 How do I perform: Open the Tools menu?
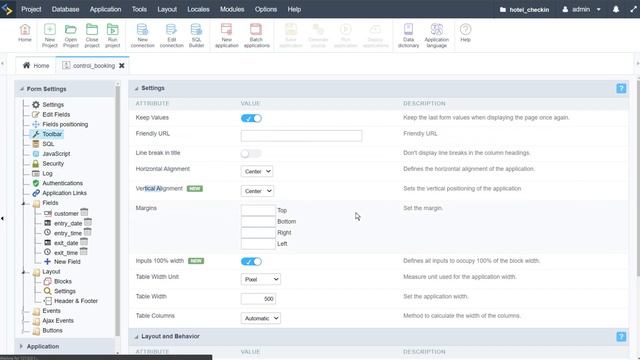(139, 9)
